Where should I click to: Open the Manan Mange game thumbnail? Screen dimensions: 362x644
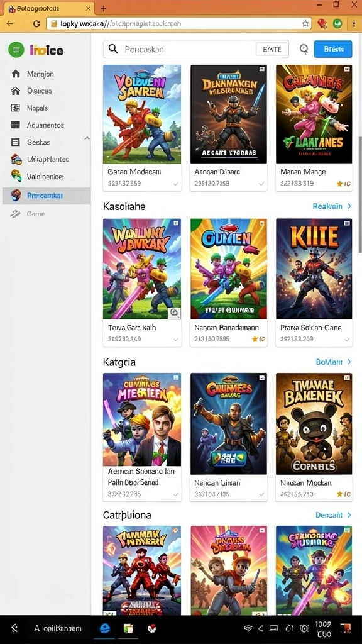(x=314, y=114)
